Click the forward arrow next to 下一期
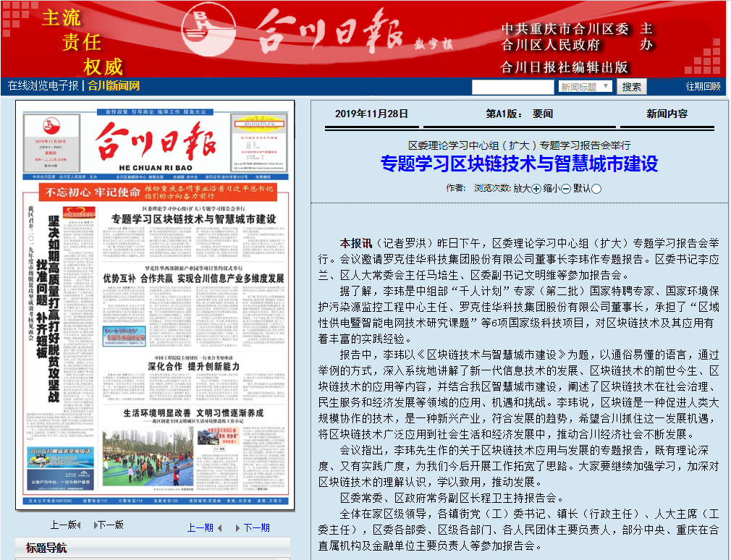 tap(238, 526)
